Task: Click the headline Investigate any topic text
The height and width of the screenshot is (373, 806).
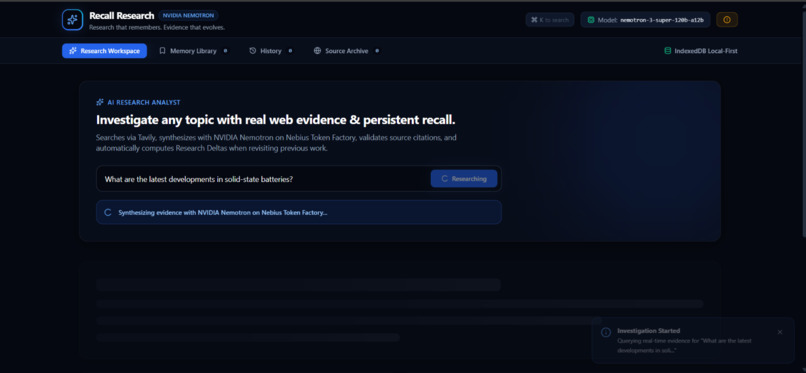Action: pos(276,120)
